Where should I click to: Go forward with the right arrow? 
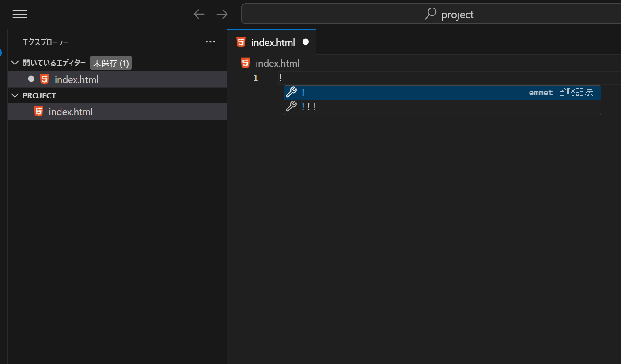pyautogui.click(x=222, y=14)
